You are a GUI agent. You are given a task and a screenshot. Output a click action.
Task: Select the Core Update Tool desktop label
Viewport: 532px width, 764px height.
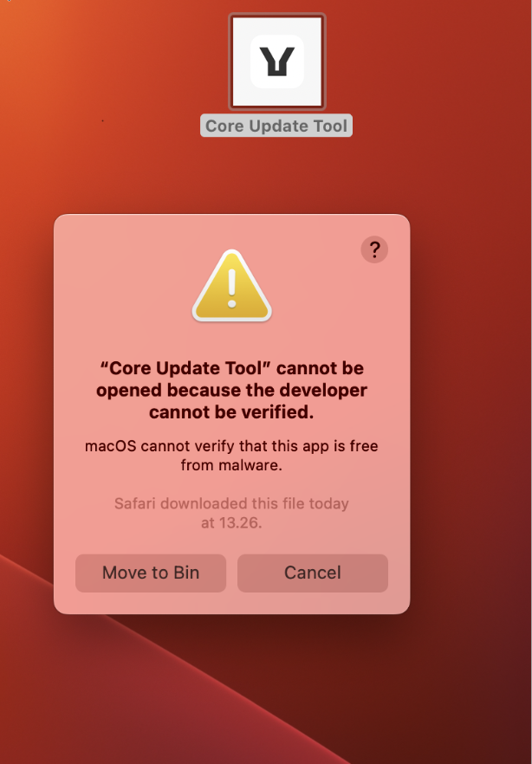pyautogui.click(x=276, y=126)
